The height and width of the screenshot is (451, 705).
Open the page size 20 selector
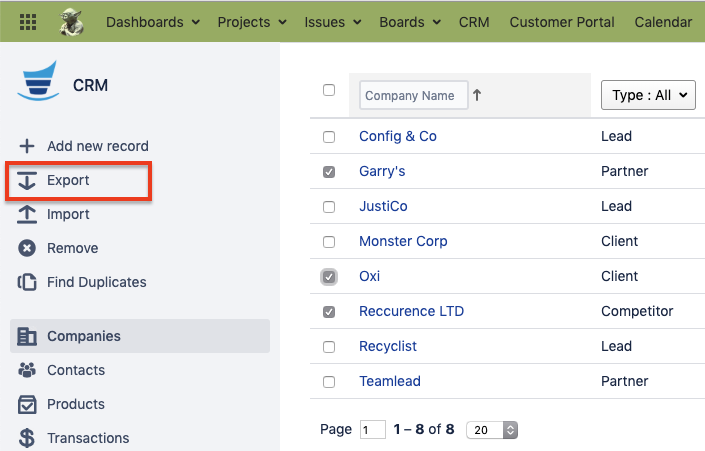492,429
